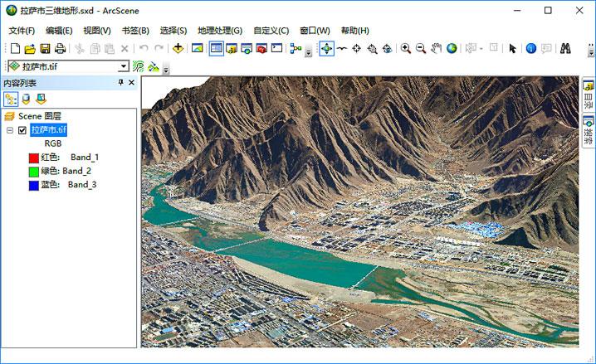Select the Pan hand tool
The width and height of the screenshot is (596, 364).
click(436, 49)
